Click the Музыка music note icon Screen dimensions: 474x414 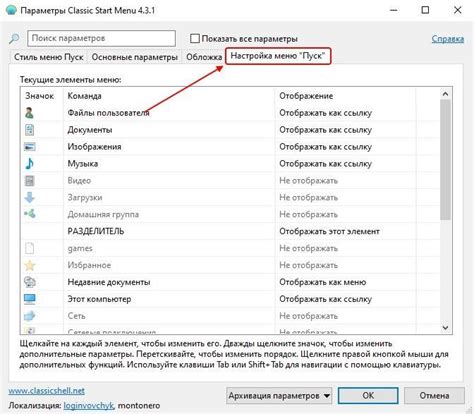[x=29, y=164]
